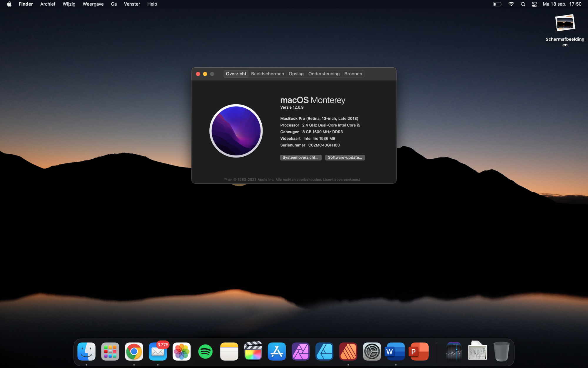The image size is (588, 368).
Task: Open Microsoft Word from the Dock
Action: coord(395,352)
